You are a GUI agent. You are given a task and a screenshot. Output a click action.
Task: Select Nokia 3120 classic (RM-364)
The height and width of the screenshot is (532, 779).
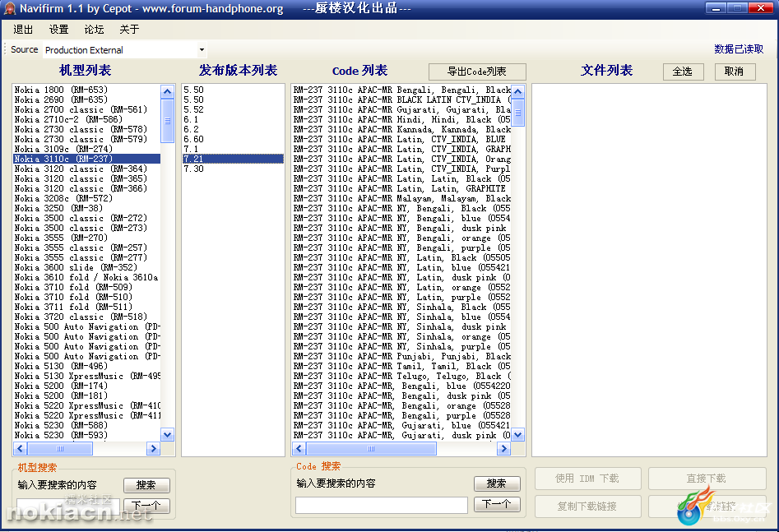pyautogui.click(x=86, y=169)
